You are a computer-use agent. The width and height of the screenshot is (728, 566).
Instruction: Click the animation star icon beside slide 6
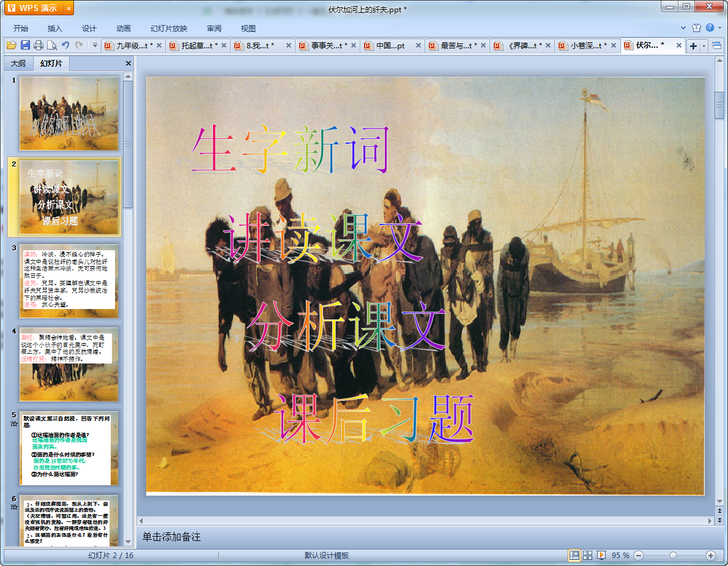point(14,507)
